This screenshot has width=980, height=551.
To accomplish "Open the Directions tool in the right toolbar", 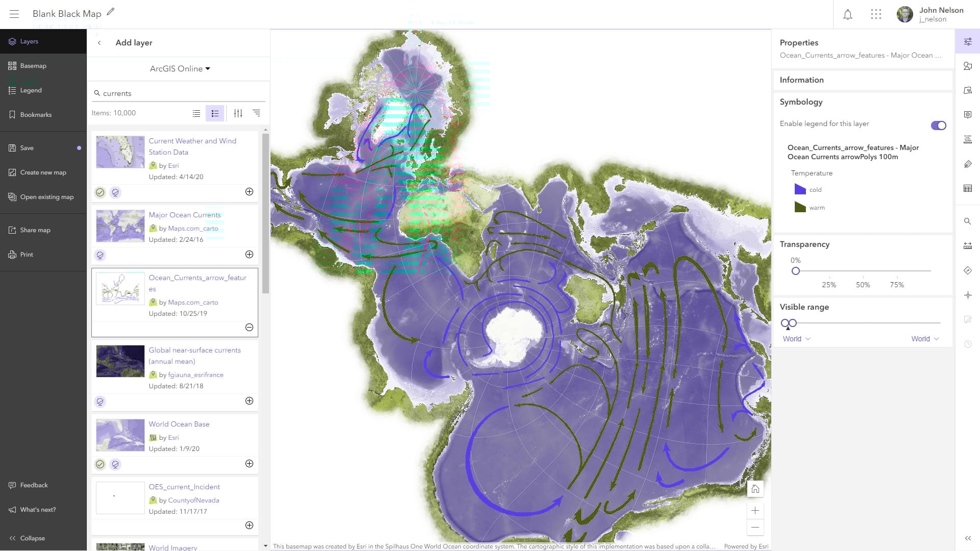I will click(x=968, y=270).
